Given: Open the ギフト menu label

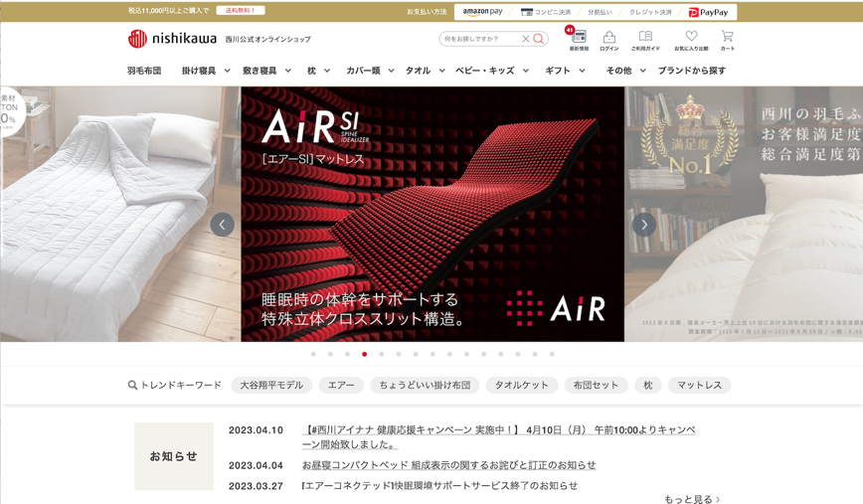Looking at the screenshot, I should coord(558,71).
